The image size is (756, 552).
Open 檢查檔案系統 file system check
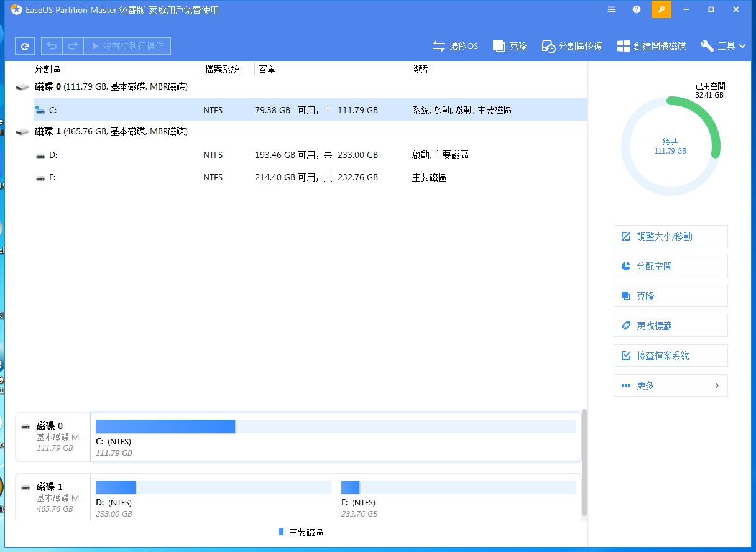point(670,356)
